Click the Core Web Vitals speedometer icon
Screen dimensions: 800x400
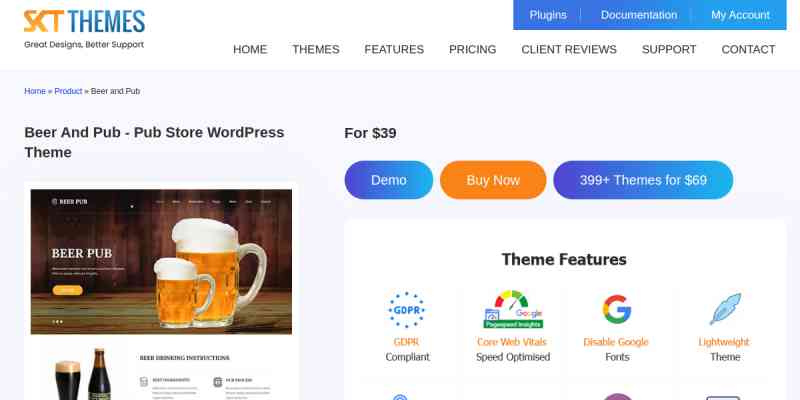point(513,309)
